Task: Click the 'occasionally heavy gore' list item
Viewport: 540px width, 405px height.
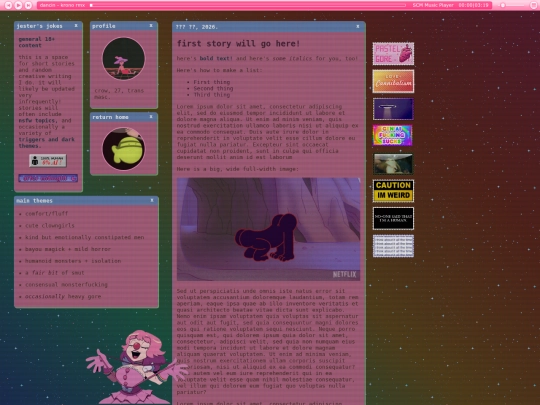Action: 63,296
